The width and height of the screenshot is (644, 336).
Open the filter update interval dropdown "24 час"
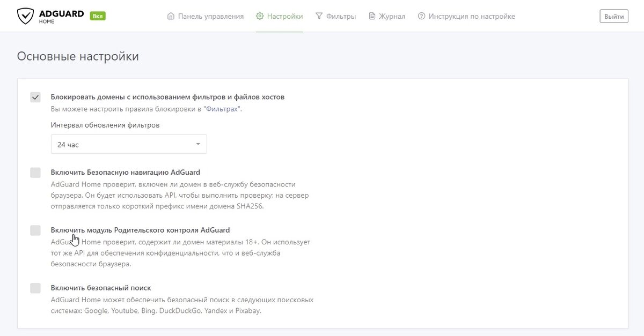(x=129, y=144)
